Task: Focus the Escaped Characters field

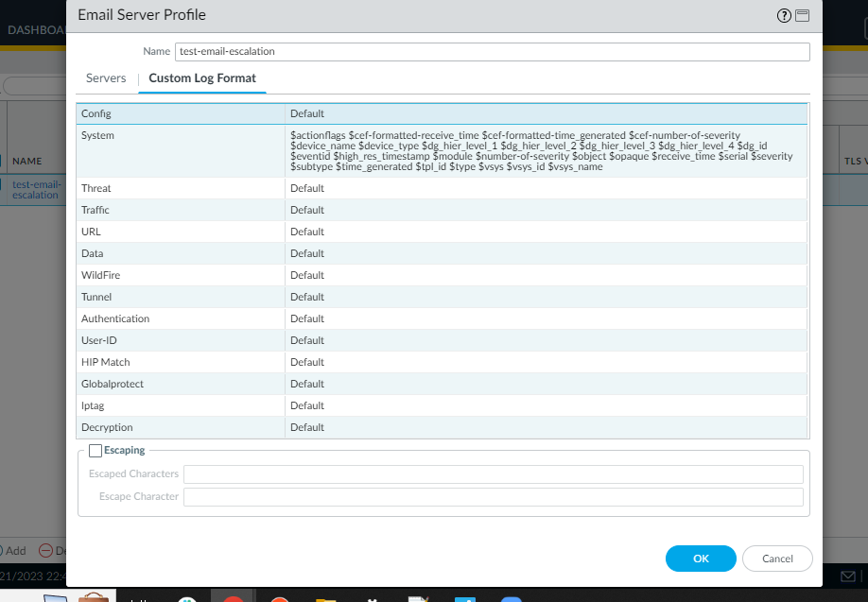Action: 494,474
